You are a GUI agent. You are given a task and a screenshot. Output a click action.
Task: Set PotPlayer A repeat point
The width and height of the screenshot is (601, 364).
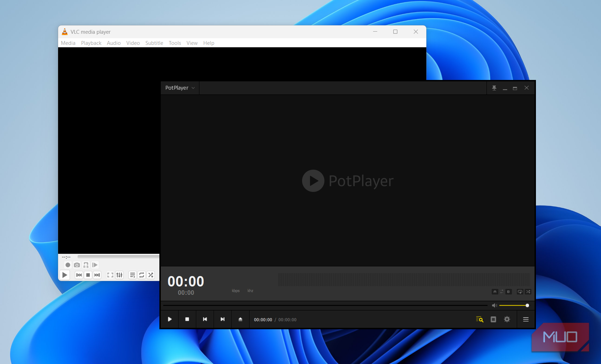[495, 292]
